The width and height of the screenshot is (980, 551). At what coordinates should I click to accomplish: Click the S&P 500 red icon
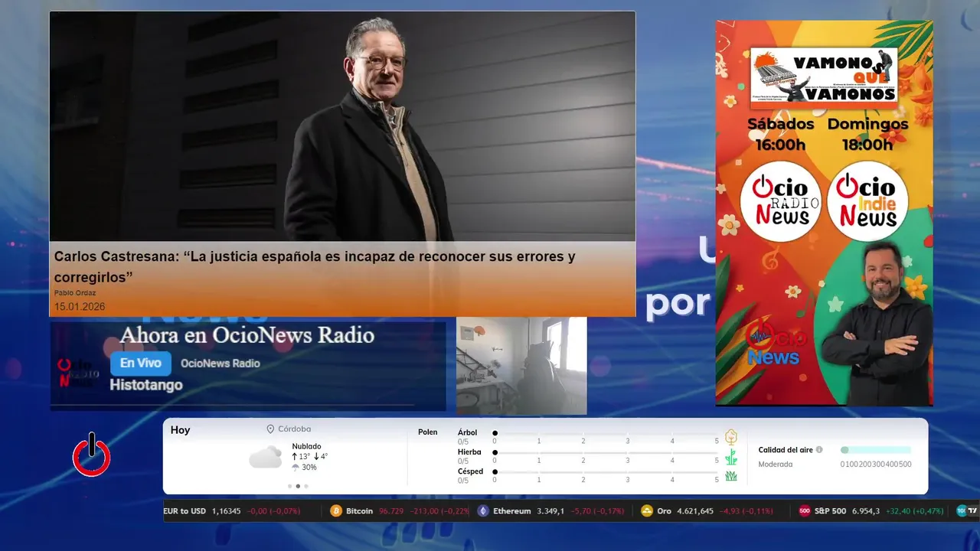tap(805, 511)
